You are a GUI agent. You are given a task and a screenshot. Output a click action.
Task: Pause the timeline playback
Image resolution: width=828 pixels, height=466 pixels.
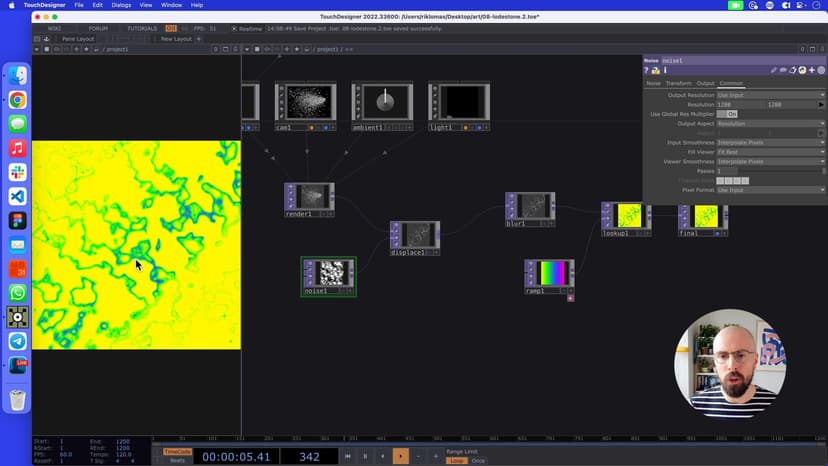coord(365,456)
